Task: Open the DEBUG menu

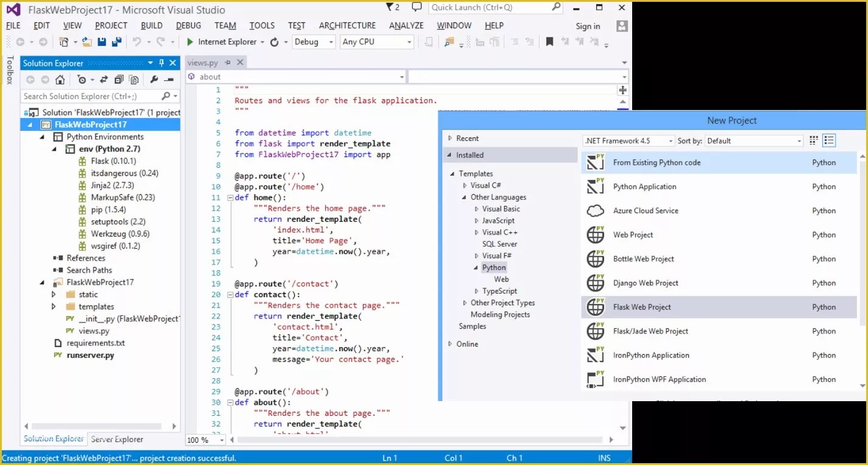Action: (x=188, y=25)
